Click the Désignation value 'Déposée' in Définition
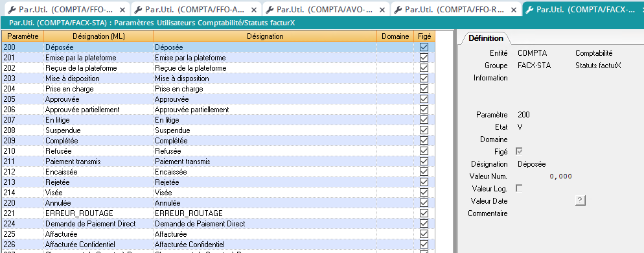644x253 pixels. (532, 164)
